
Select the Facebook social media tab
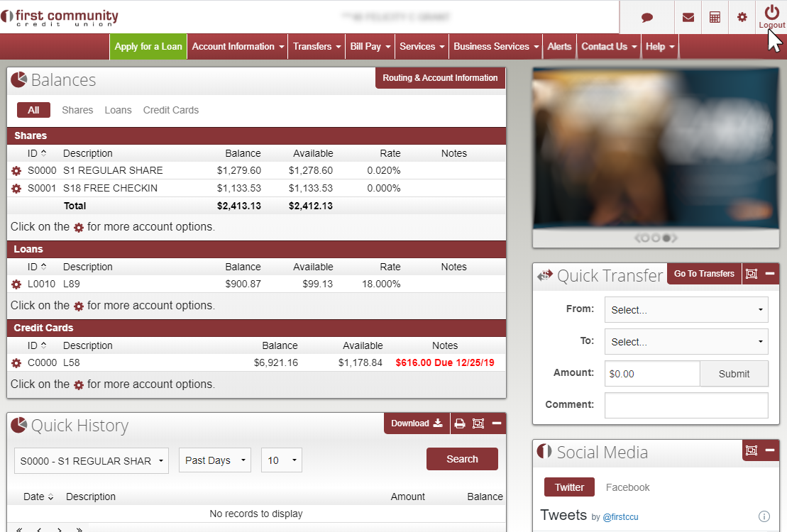tap(627, 487)
